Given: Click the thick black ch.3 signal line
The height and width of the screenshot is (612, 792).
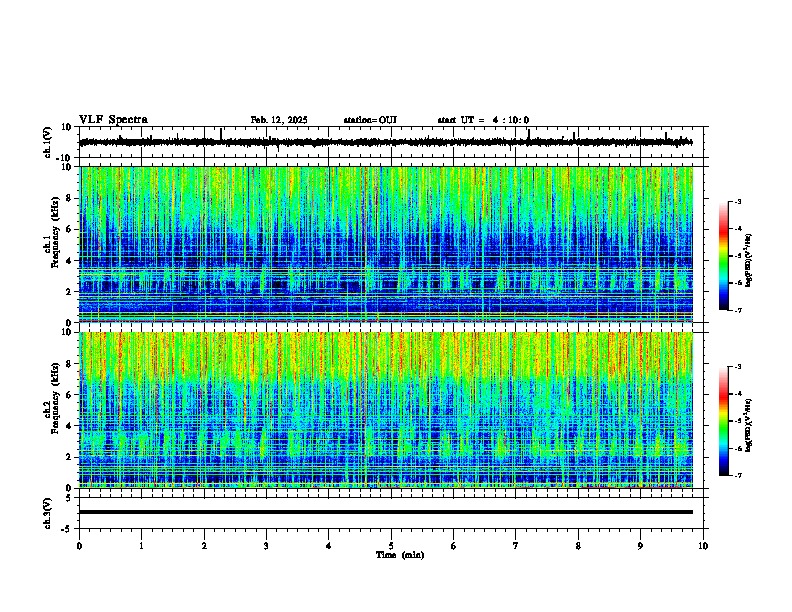Looking at the screenshot, I should point(386,512).
